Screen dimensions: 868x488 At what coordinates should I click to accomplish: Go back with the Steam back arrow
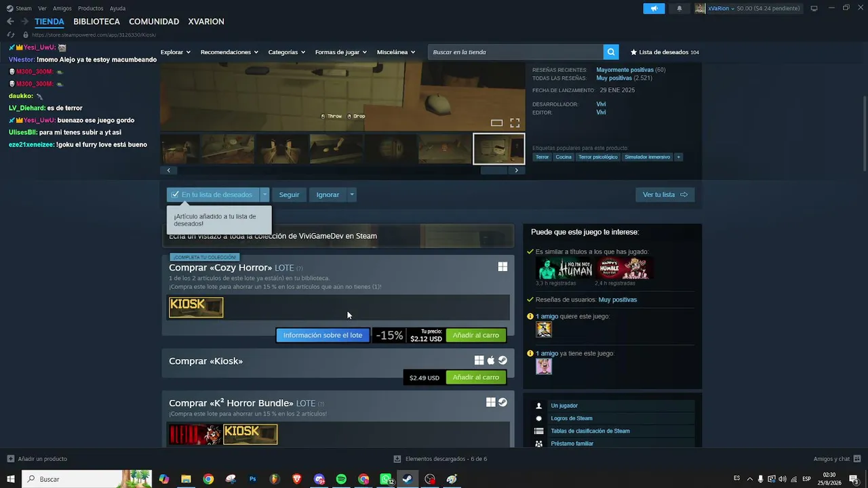10,22
